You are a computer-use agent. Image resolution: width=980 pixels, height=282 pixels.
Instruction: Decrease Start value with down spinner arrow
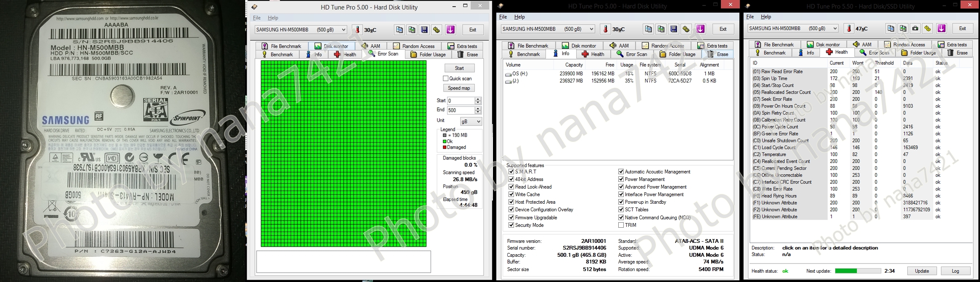[x=477, y=103]
